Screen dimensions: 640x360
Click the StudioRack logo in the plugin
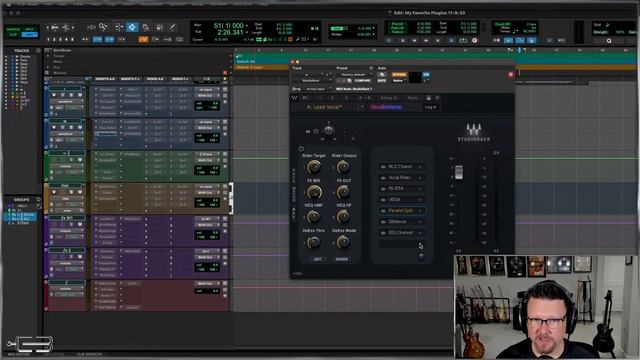(x=473, y=133)
